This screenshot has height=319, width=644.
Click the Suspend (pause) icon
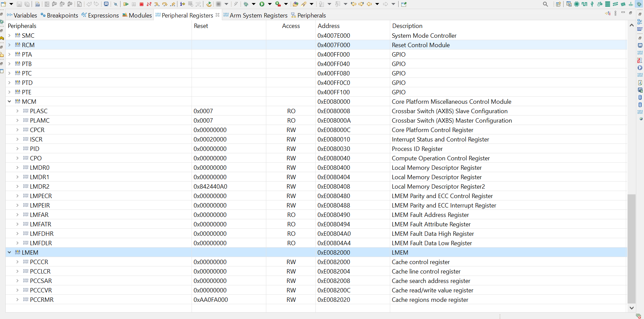tap(134, 4)
